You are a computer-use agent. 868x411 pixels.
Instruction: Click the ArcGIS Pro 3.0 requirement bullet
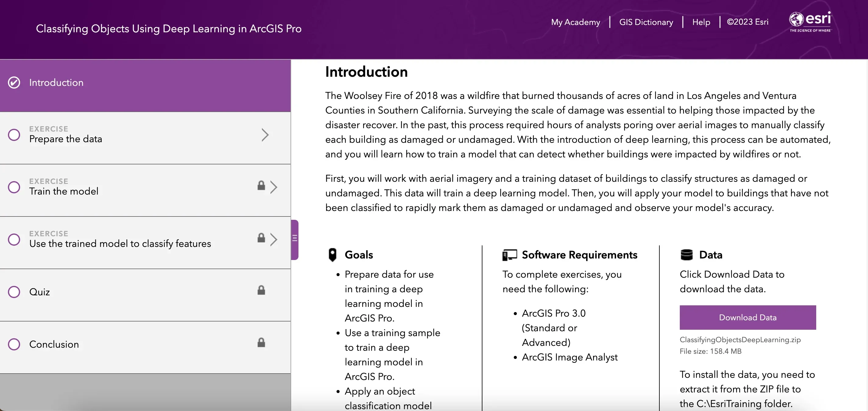pos(554,328)
